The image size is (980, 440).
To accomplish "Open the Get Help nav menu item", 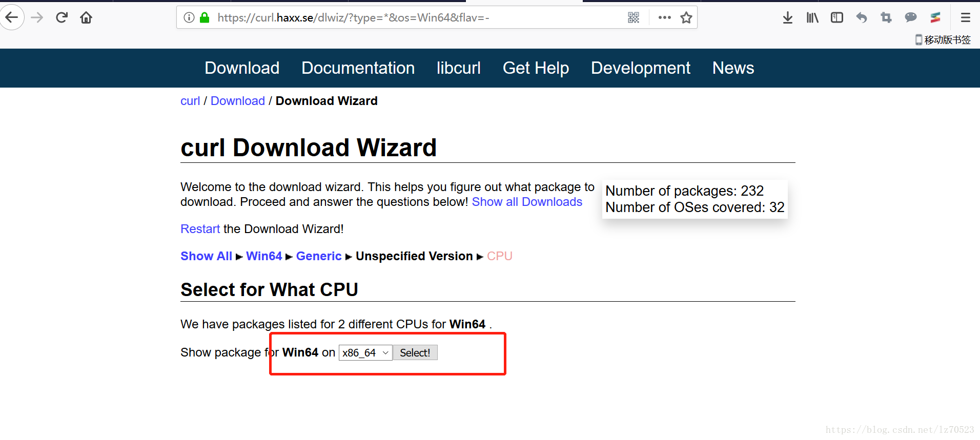I will pos(536,68).
